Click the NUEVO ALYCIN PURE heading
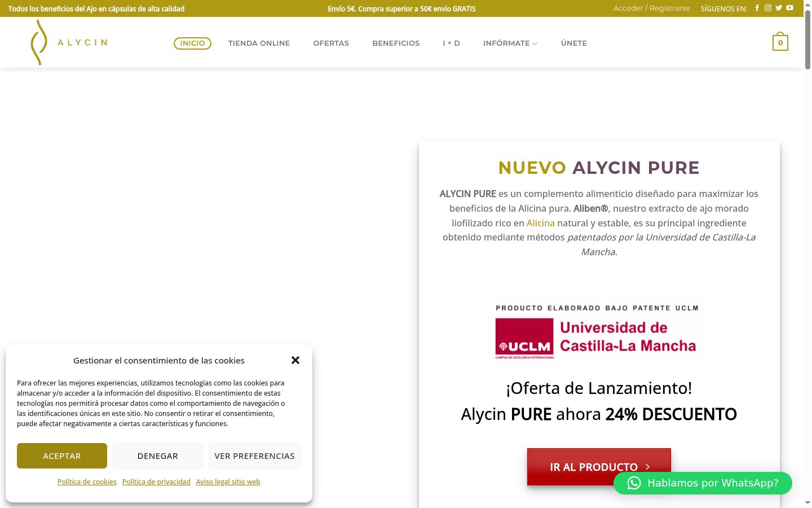This screenshot has height=508, width=812. [x=599, y=168]
